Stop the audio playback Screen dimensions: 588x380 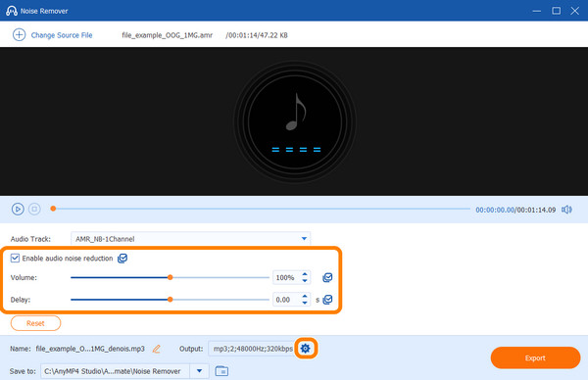pyautogui.click(x=34, y=210)
